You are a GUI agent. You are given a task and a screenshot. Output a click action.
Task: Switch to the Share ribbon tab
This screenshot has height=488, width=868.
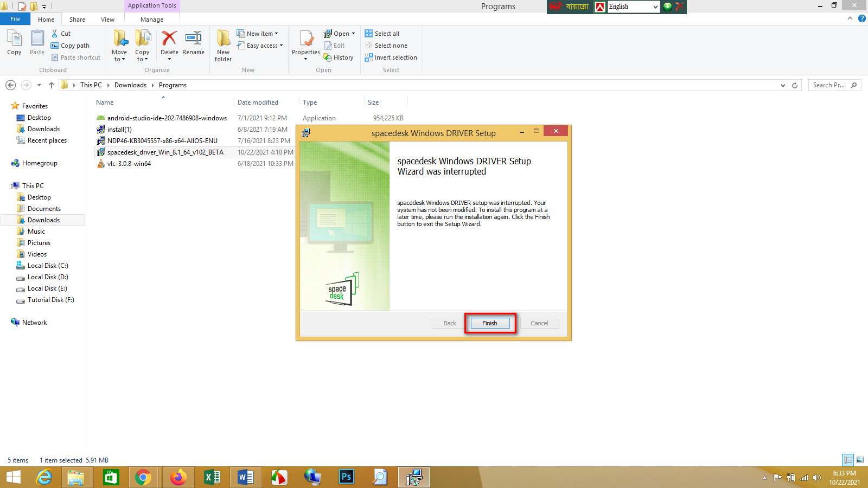tap(77, 20)
